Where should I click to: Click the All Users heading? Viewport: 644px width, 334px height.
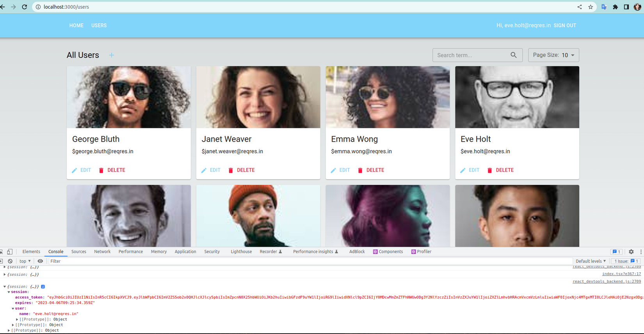coord(83,55)
